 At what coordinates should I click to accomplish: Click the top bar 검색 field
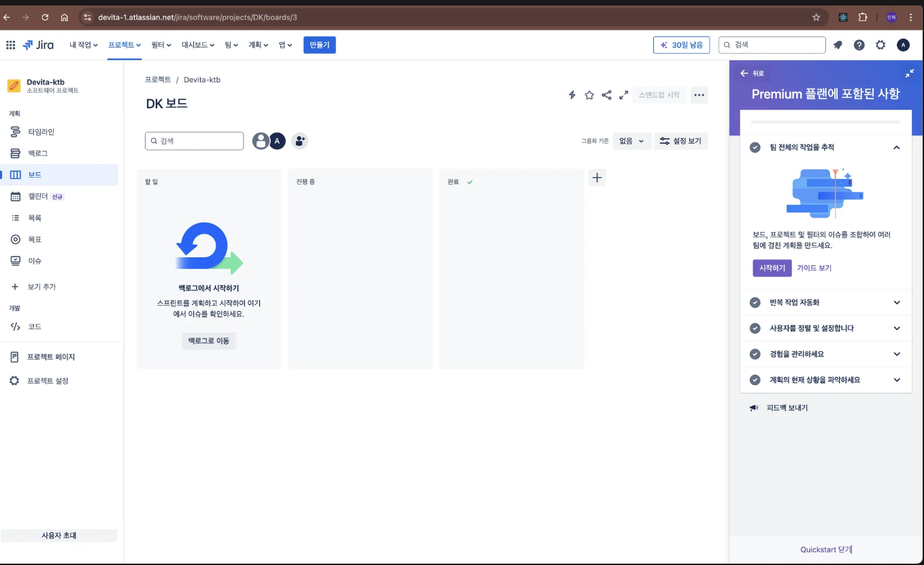(772, 45)
